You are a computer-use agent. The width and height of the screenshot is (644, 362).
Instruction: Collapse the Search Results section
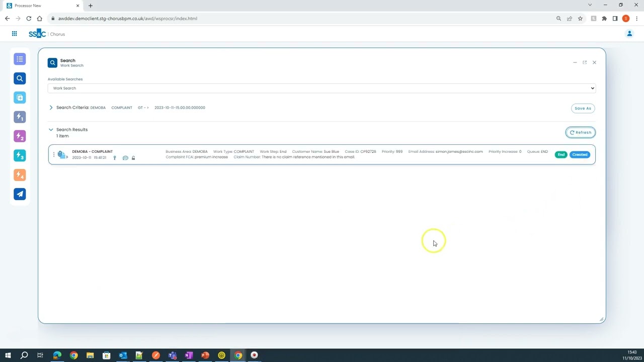click(x=51, y=130)
